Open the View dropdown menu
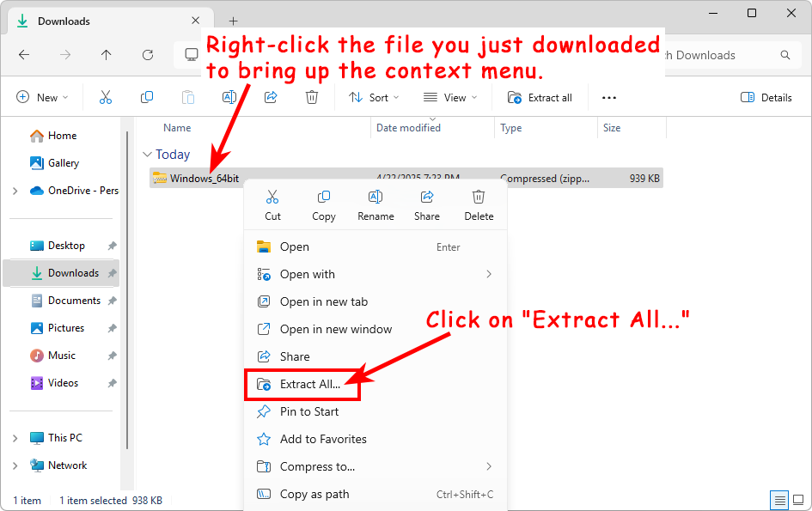 pos(450,98)
